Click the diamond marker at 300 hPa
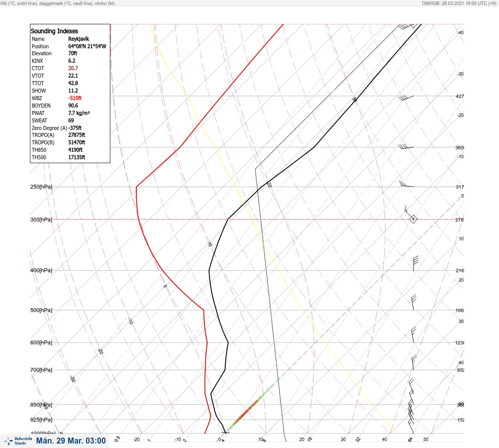The height and width of the screenshot is (448, 499). click(413, 220)
